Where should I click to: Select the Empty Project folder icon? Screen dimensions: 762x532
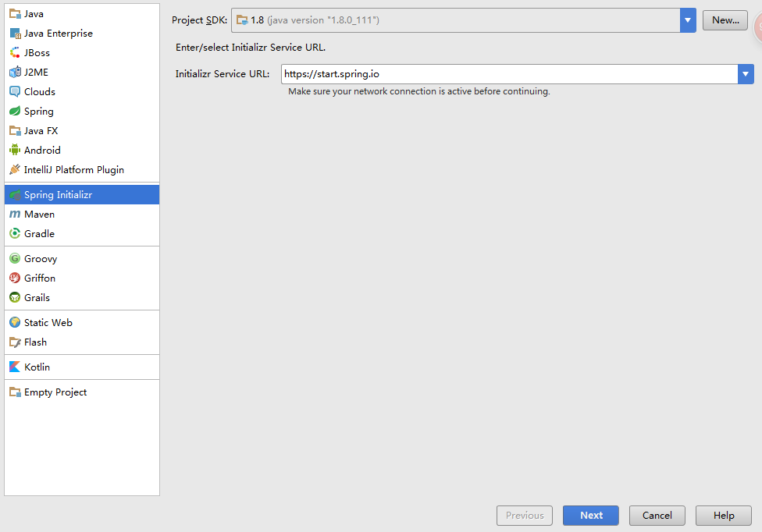15,392
